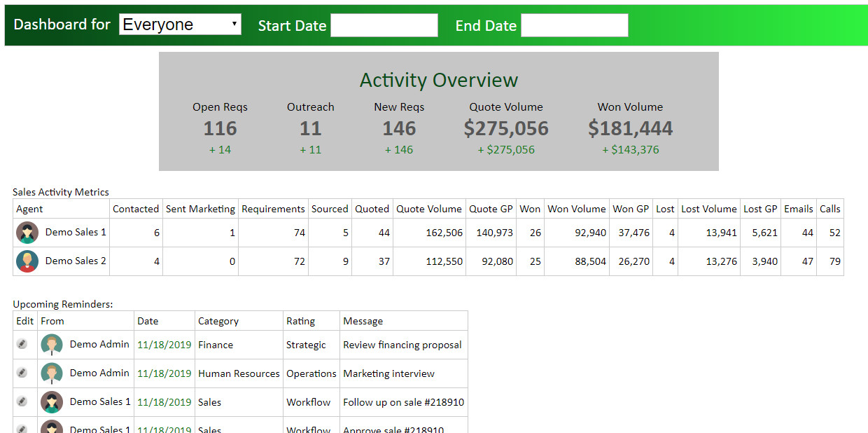868x433 pixels.
Task: Click inside the End Date input field
Action: click(x=574, y=25)
